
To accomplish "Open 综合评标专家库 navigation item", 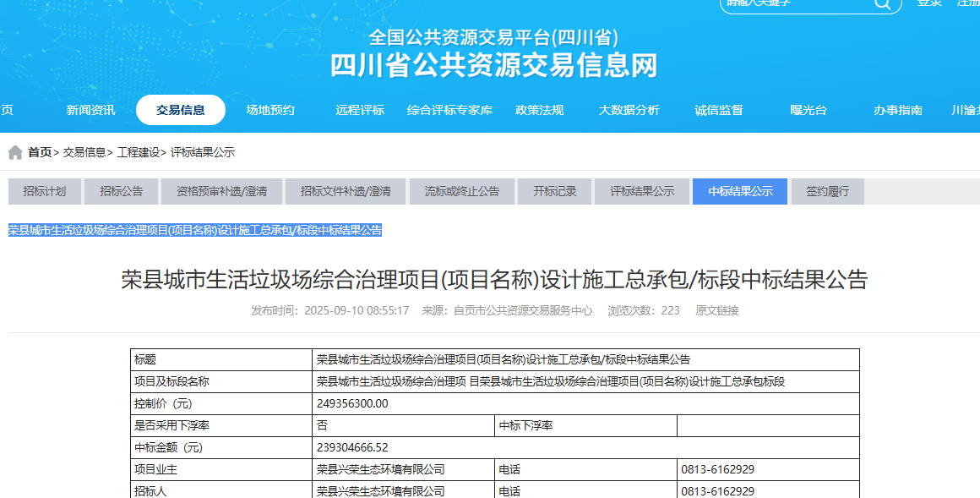I will click(449, 110).
